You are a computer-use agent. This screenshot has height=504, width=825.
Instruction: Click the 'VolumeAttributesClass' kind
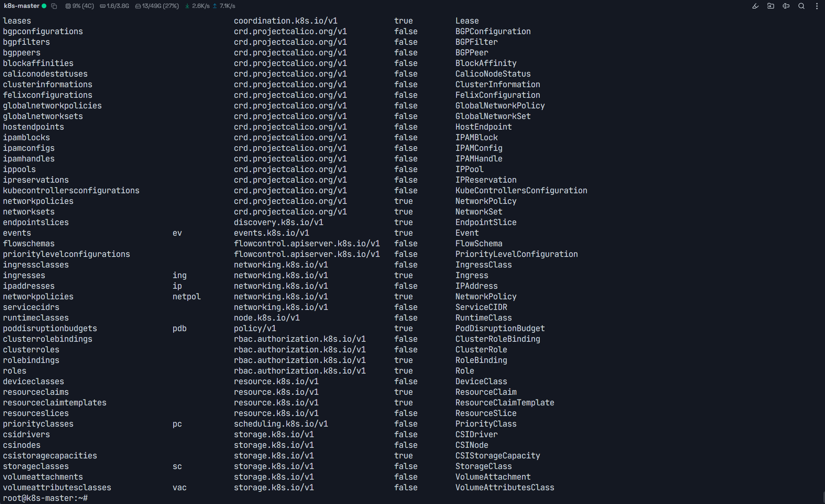[505, 488]
